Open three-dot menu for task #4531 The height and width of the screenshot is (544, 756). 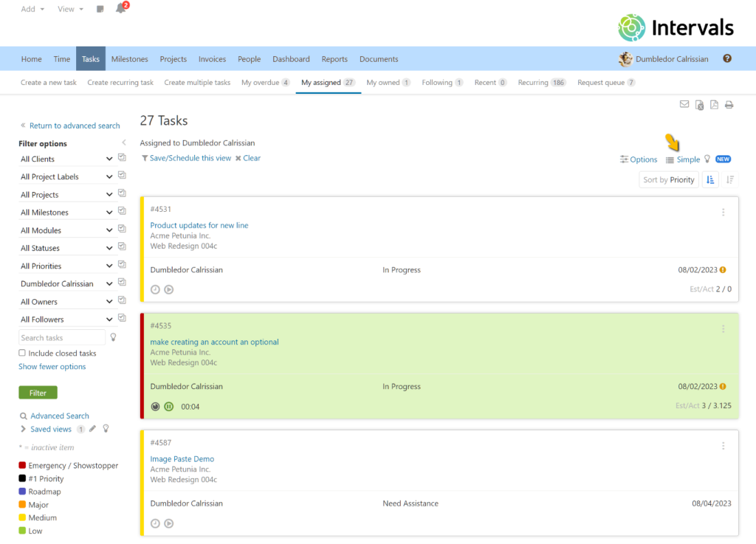[723, 213]
